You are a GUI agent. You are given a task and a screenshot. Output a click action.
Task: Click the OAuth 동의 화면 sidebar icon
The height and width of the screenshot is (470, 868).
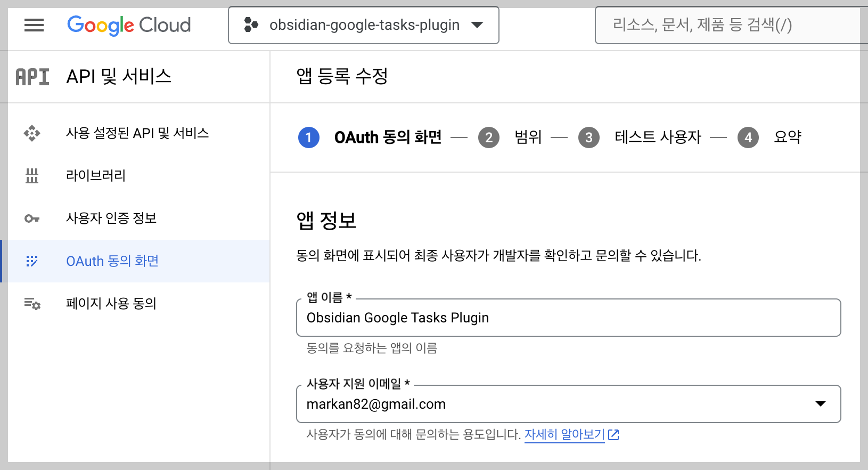(32, 261)
